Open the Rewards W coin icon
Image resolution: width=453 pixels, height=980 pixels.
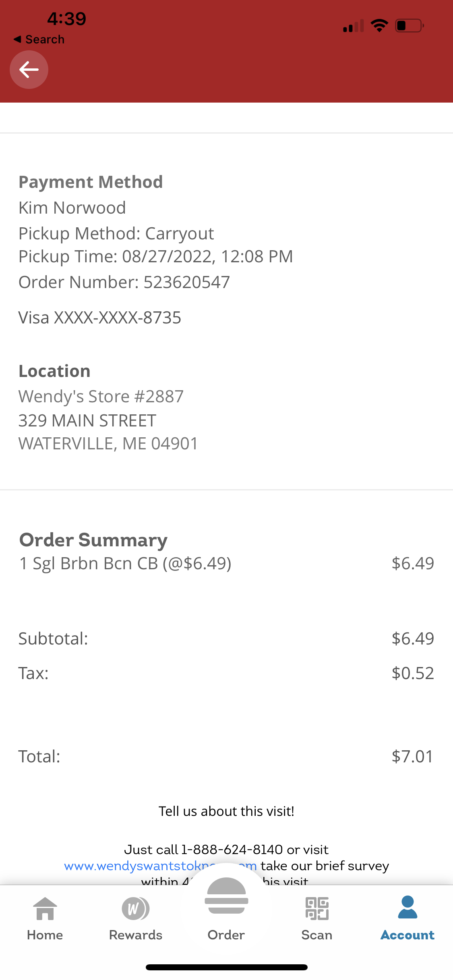[135, 909]
